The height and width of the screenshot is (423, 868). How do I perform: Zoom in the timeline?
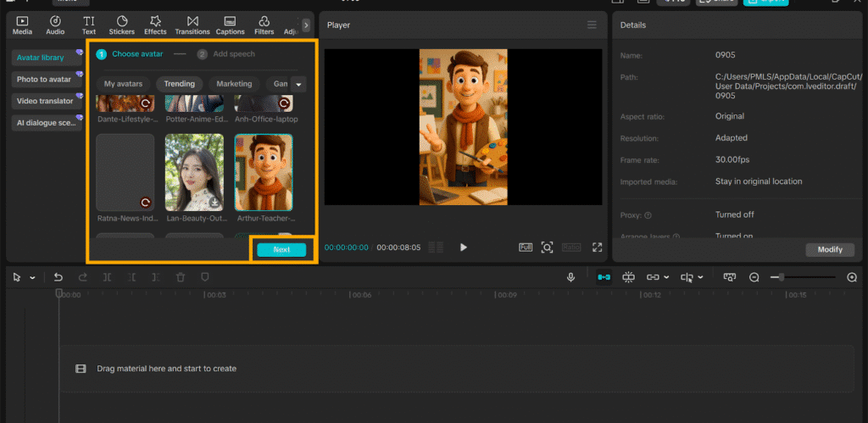pos(852,277)
